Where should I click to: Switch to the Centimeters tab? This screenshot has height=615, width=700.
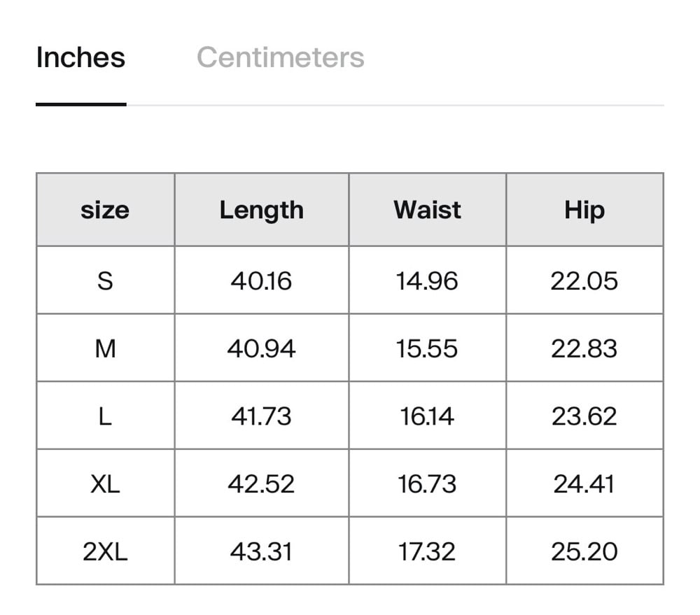pyautogui.click(x=280, y=57)
